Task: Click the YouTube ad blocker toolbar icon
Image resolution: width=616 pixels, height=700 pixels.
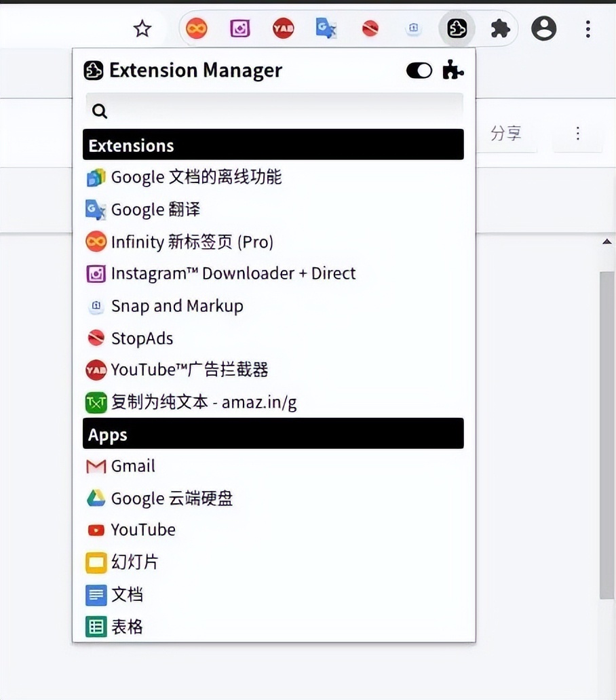Action: (x=284, y=28)
